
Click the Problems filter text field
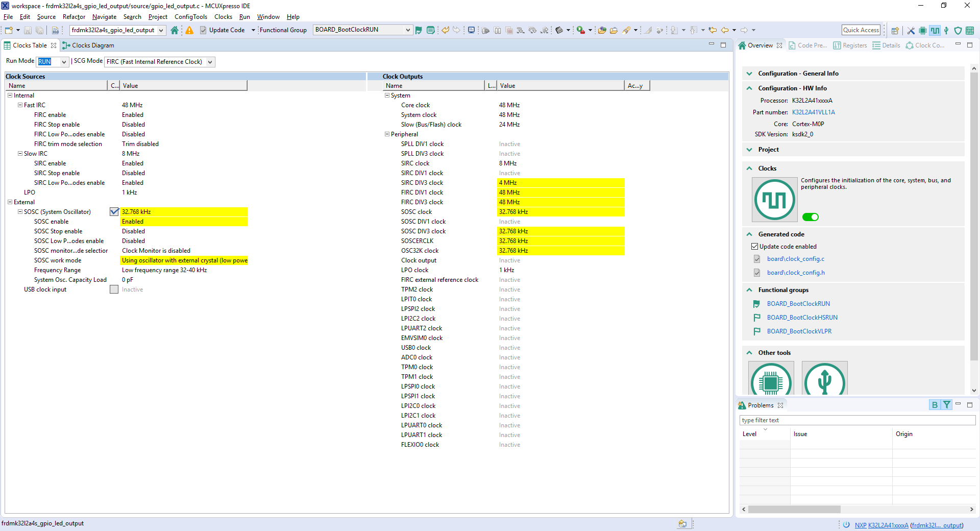857,420
